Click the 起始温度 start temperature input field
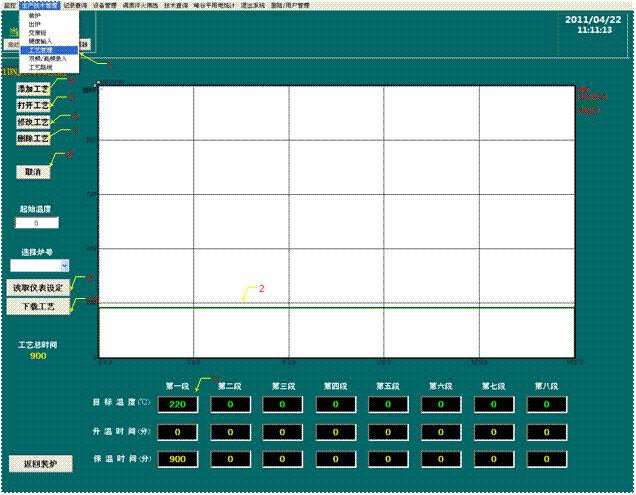The image size is (636, 495). (x=39, y=223)
